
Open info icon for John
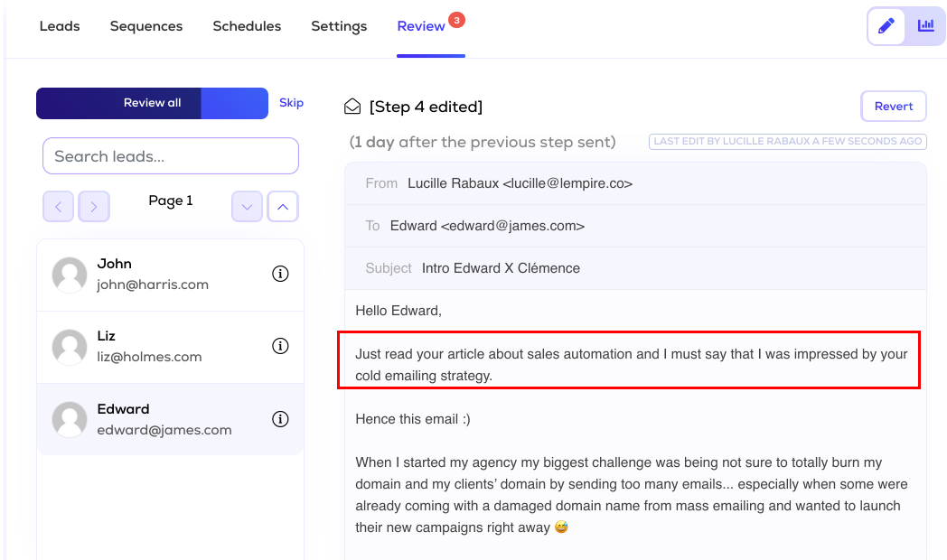[280, 274]
